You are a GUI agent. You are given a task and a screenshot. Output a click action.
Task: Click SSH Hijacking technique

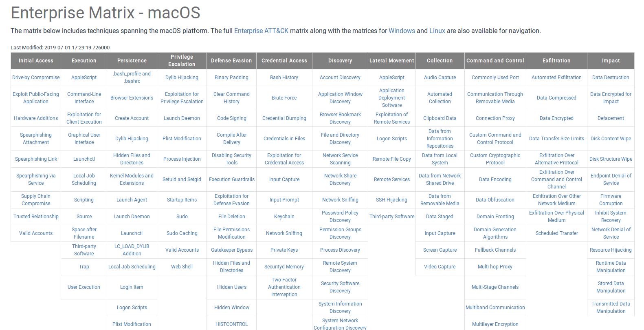click(x=392, y=199)
